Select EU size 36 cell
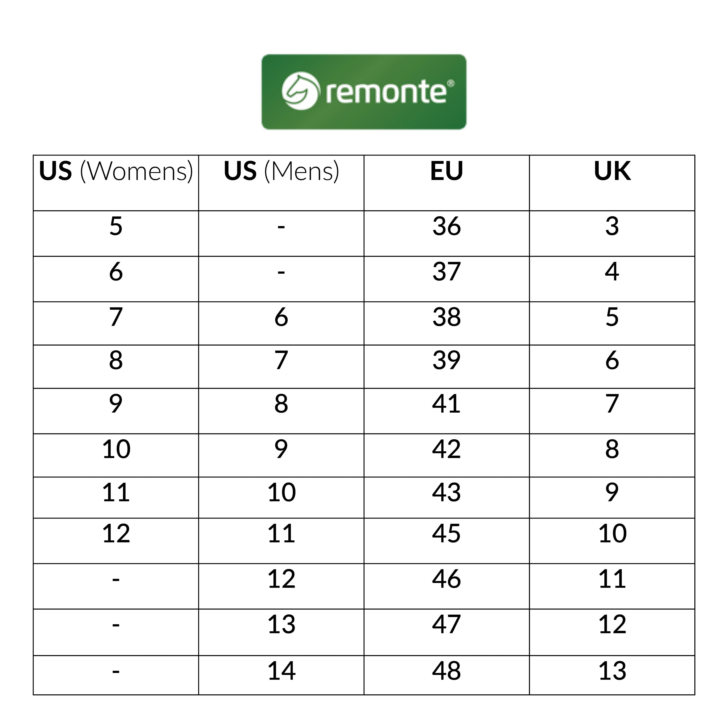The height and width of the screenshot is (728, 728). [446, 227]
